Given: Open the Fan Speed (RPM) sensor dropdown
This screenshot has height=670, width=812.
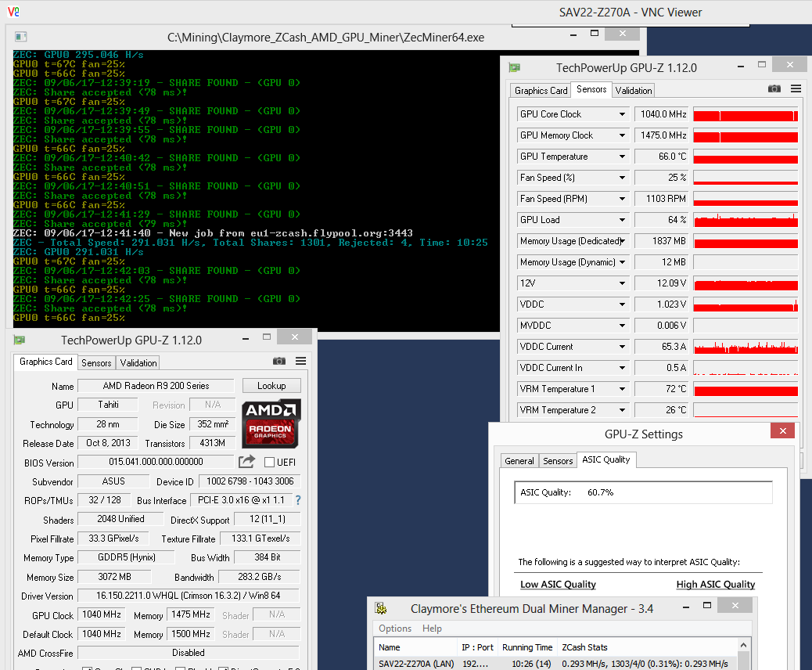Looking at the screenshot, I should pos(622,199).
